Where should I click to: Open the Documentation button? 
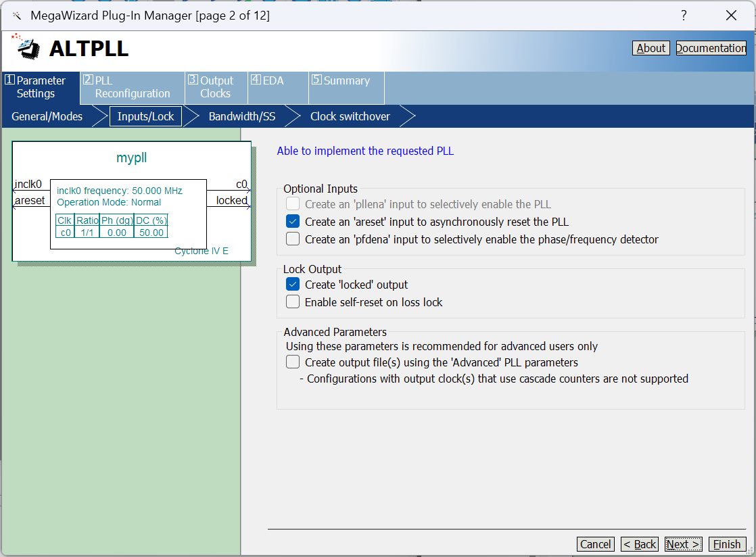click(x=711, y=48)
